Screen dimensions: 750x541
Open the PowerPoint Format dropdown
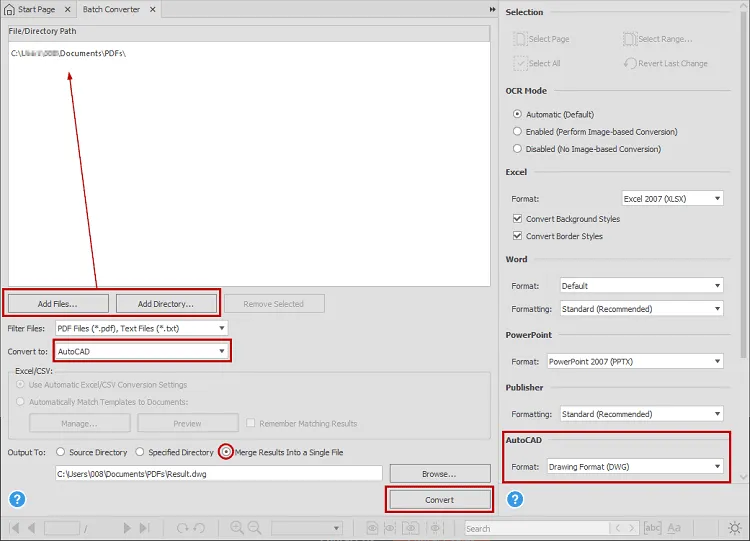[635, 362]
